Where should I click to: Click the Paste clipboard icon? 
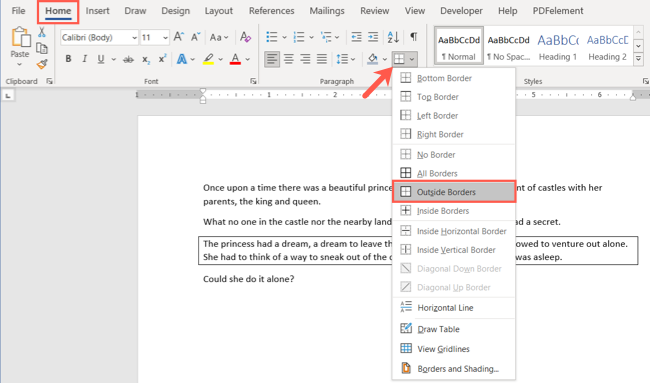(20, 37)
